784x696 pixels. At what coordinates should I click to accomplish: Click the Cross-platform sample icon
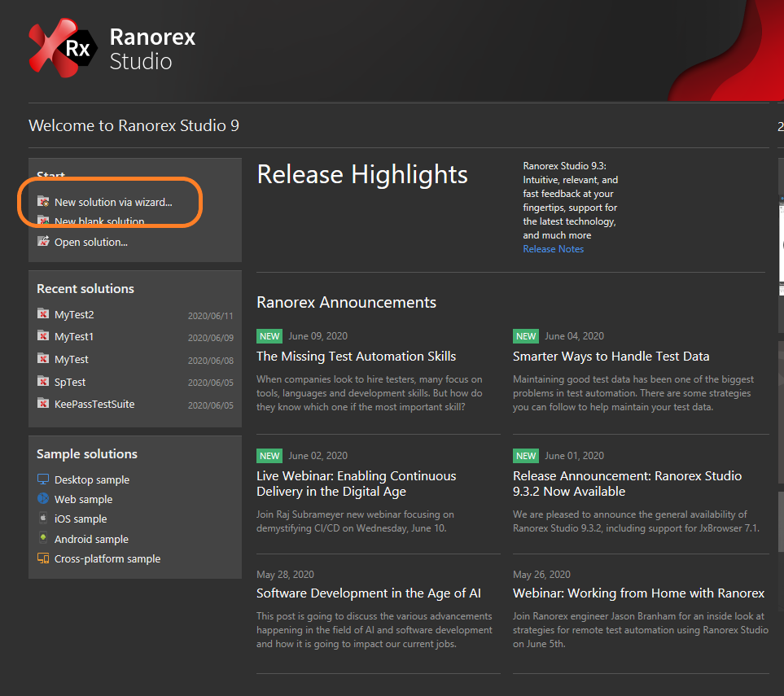(x=43, y=558)
